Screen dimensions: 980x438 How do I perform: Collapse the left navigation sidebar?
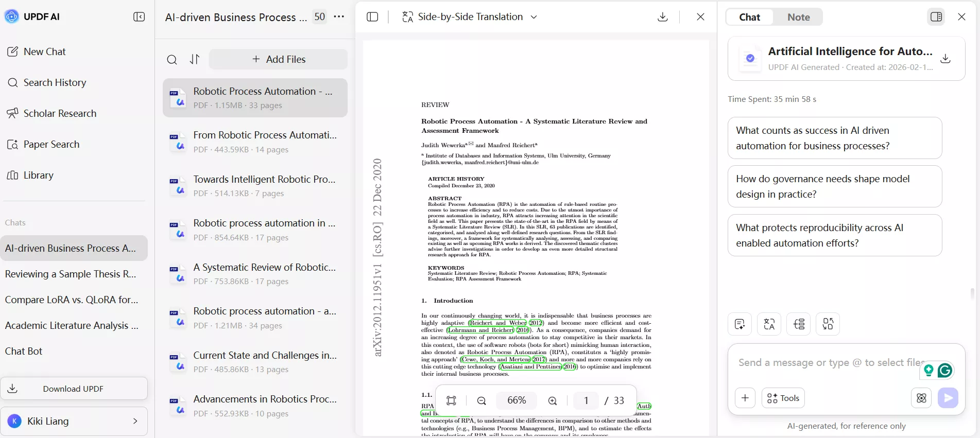pos(139,17)
